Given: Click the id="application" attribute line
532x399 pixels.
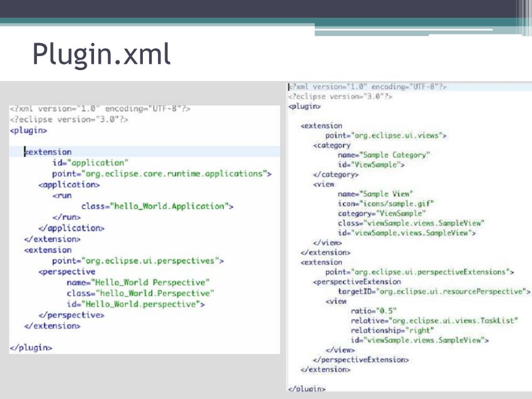Looking at the screenshot, I should click(x=90, y=163).
